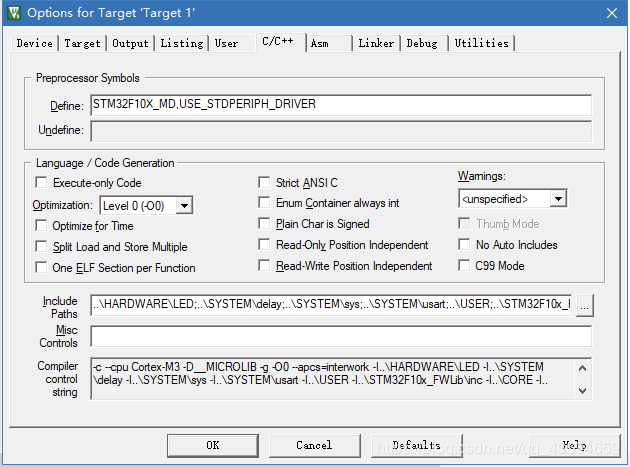Open the Warnings dropdown arrow

click(x=558, y=199)
